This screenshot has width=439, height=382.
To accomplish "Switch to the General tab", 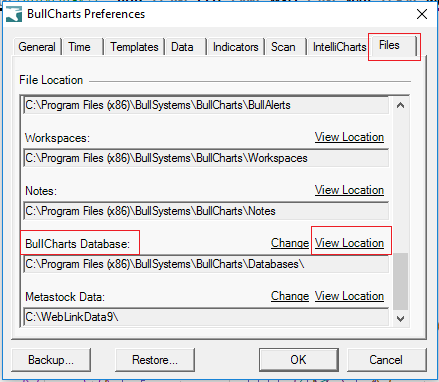I will point(37,47).
